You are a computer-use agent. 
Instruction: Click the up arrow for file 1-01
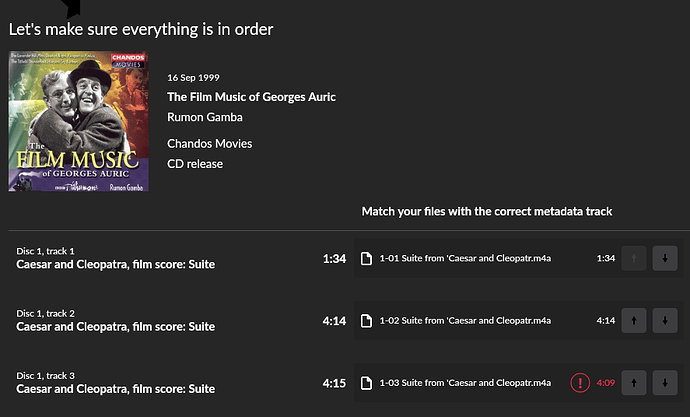pos(634,258)
